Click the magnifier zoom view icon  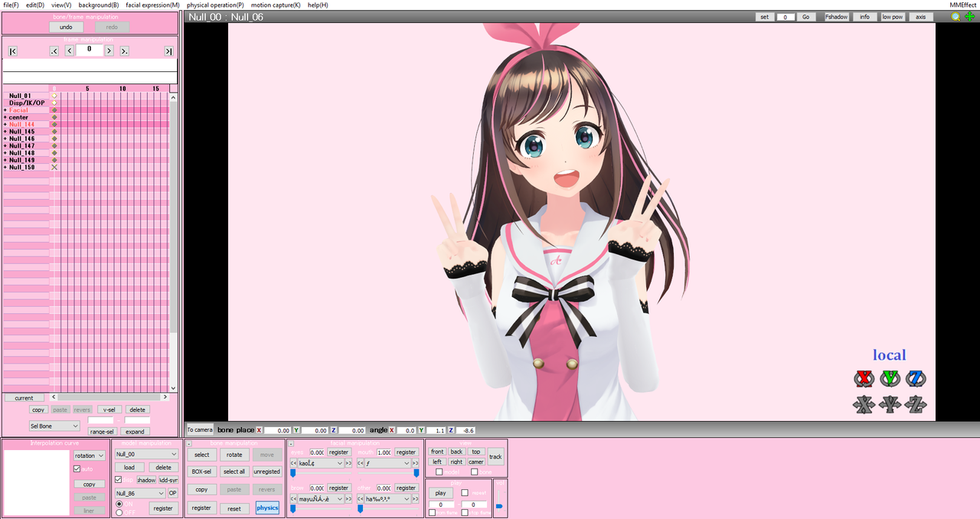tap(956, 16)
